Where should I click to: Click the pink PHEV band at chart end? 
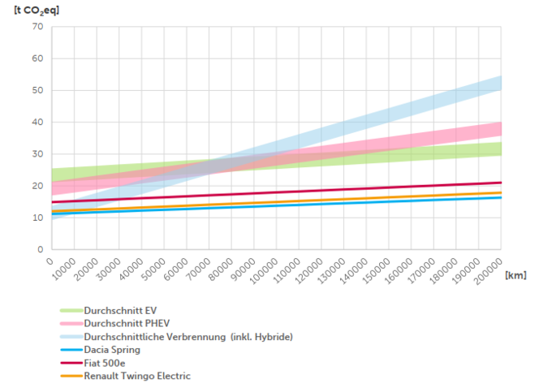494,129
